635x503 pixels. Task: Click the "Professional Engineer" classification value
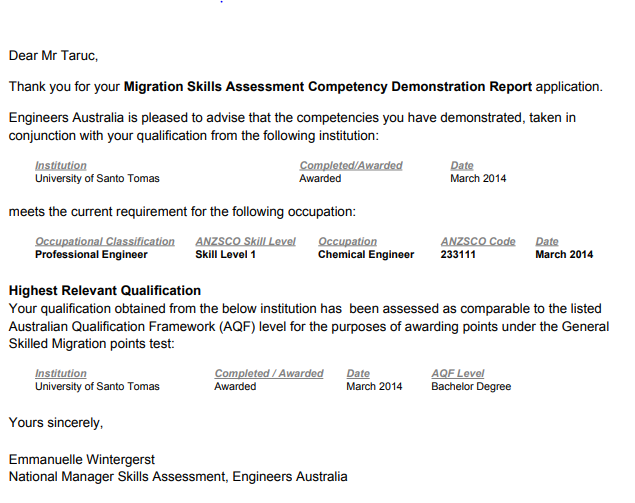pos(91,255)
